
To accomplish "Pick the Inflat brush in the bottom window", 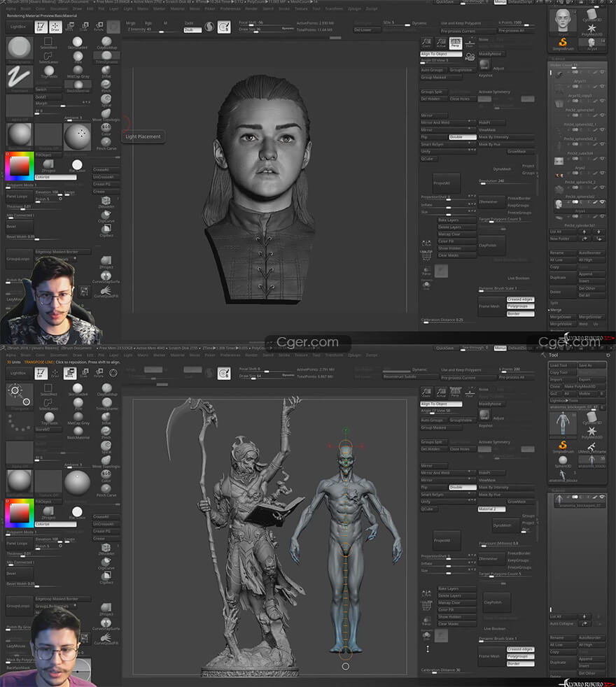I will pyautogui.click(x=106, y=418).
